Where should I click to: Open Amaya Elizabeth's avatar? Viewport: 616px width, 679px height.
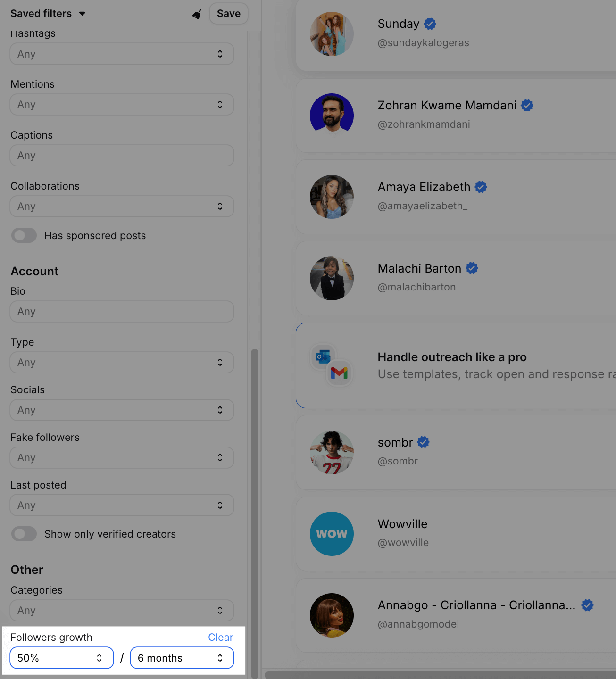tap(332, 197)
